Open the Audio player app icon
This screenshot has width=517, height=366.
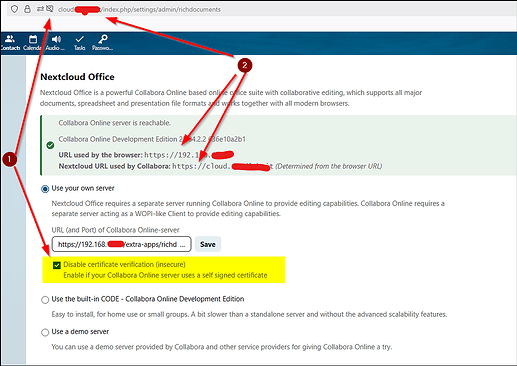tap(56, 39)
